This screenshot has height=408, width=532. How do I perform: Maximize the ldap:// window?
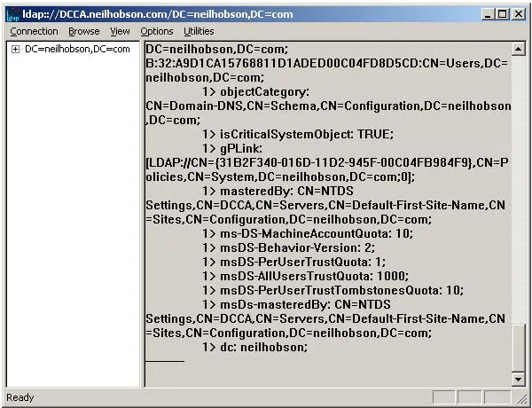(503, 14)
